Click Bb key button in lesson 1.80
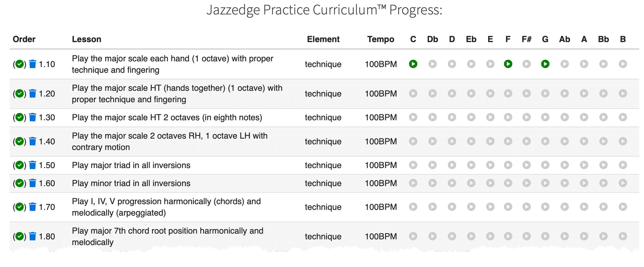The height and width of the screenshot is (267, 644). pos(603,236)
